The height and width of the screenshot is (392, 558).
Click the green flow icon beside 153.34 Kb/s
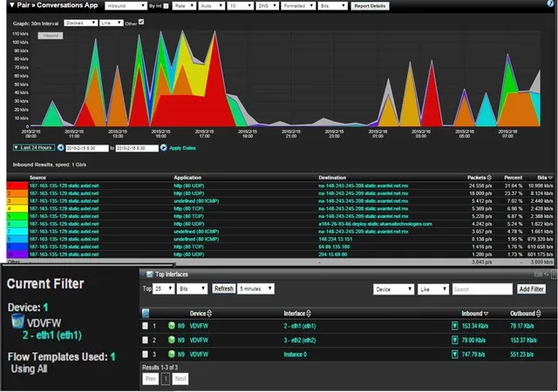(454, 326)
